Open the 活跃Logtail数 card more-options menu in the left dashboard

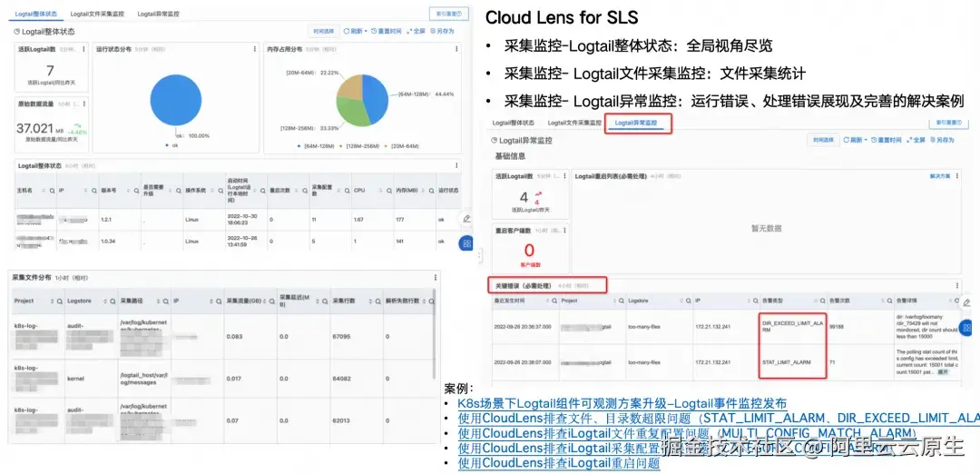click(x=83, y=49)
